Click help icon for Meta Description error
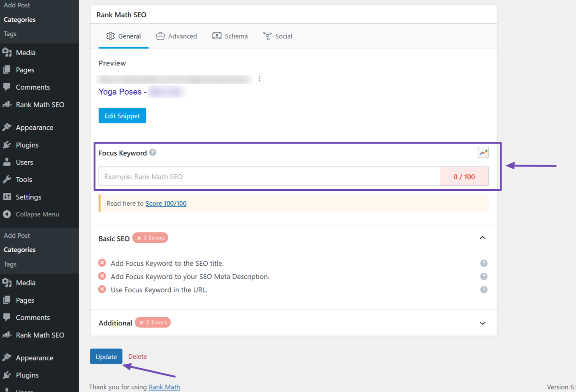Viewport: 576px width, 392px height. pos(483,276)
